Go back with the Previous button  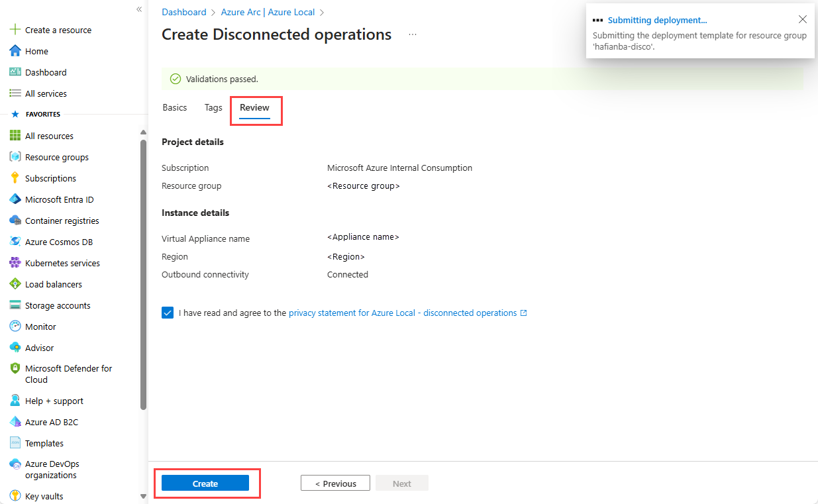point(335,483)
